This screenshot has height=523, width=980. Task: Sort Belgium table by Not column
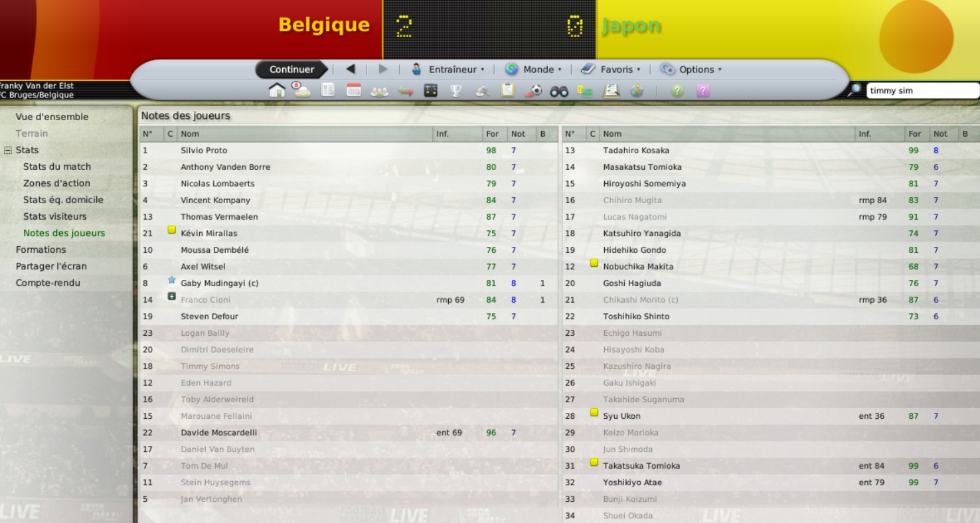[518, 134]
